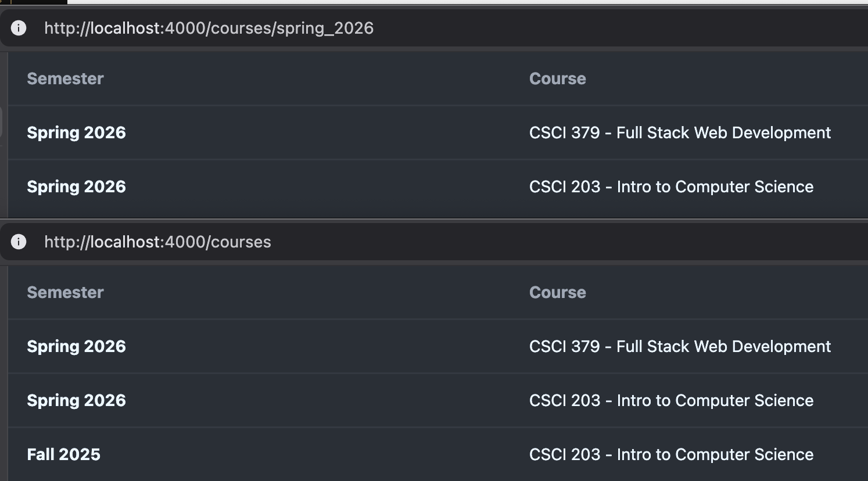Select Spring 2026 cell beside CSCI 203 on spring_2026 page

tap(76, 186)
